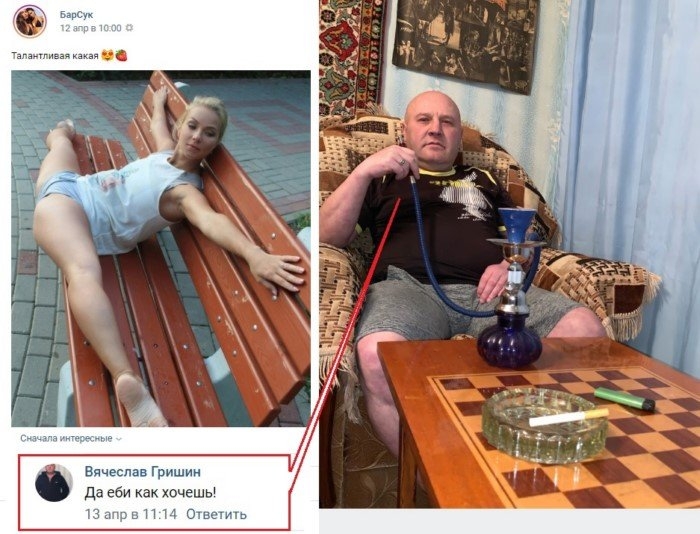The width and height of the screenshot is (700, 534).
Task: Click the comment text under Вячеслав Гришин
Action: (x=150, y=493)
